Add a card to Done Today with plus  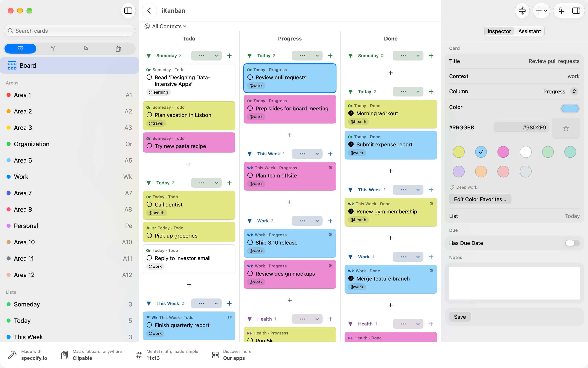pyautogui.click(x=431, y=92)
